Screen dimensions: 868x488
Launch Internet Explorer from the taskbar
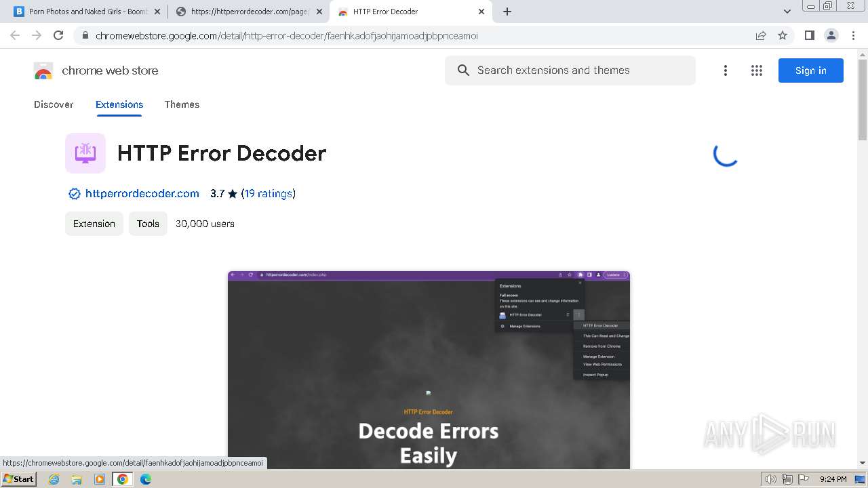[x=54, y=479]
